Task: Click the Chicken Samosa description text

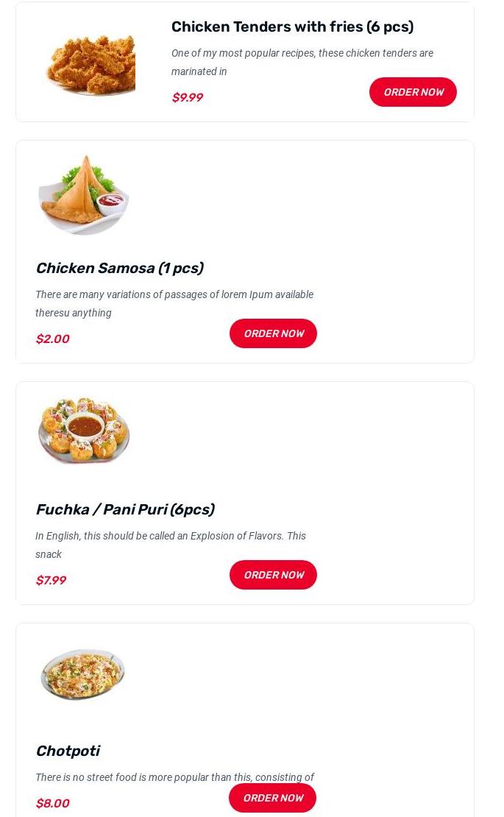Action: click(x=174, y=303)
